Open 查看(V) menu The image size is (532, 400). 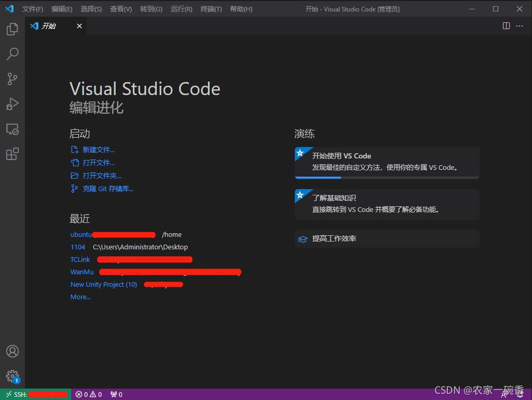(x=121, y=9)
